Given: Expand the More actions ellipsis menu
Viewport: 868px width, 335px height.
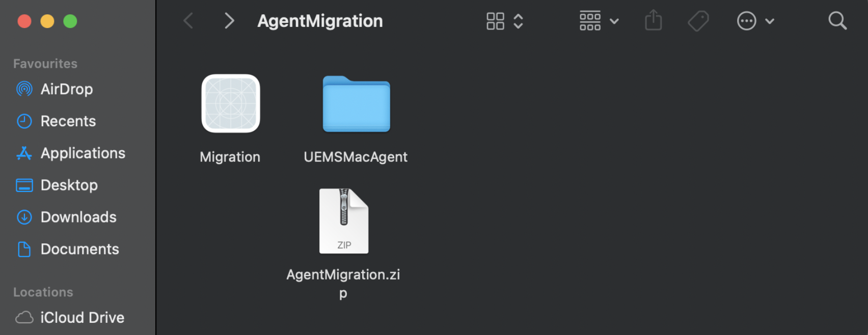Looking at the screenshot, I should 746,20.
